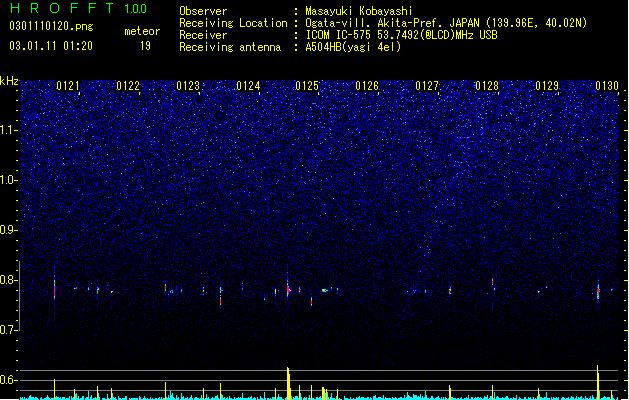Image resolution: width=629 pixels, height=400 pixels.
Task: Click the meteor count 19
Action: [x=145, y=46]
